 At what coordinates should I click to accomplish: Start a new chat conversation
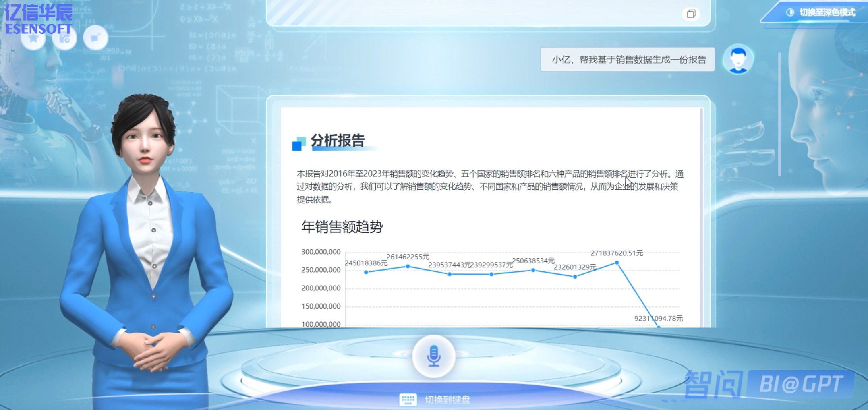click(95, 38)
